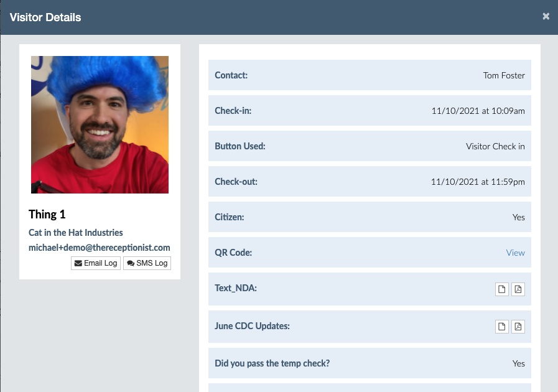Click the Check-out: label
This screenshot has width=558, height=392.
coord(236,182)
